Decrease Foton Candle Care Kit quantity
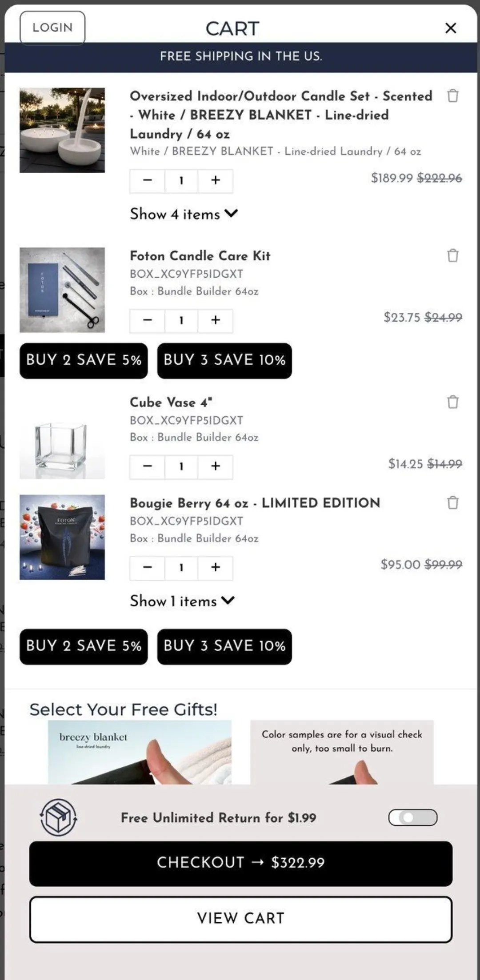This screenshot has height=980, width=480. (x=148, y=320)
